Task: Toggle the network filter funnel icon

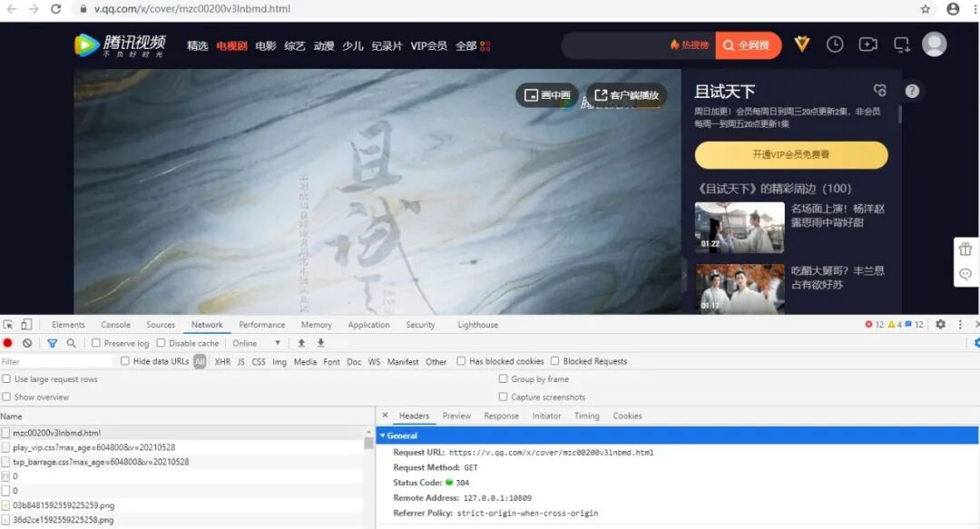Action: point(52,343)
